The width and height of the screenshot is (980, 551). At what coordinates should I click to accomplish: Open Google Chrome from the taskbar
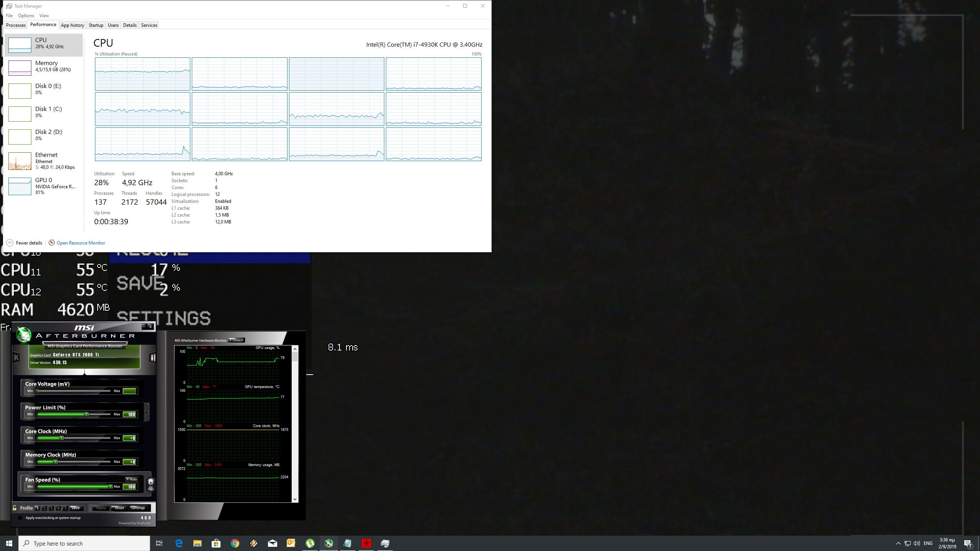tap(235, 543)
